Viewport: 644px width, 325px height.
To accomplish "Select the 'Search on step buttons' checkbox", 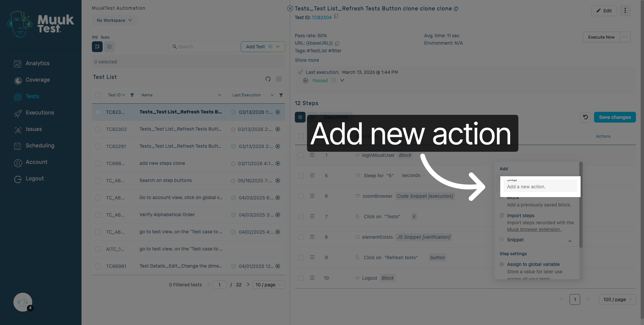I will point(98,181).
